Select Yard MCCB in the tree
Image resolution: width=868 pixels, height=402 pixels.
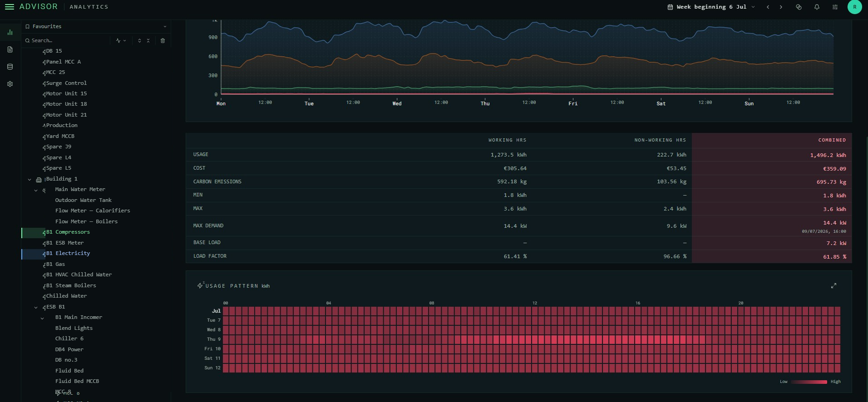pos(60,136)
